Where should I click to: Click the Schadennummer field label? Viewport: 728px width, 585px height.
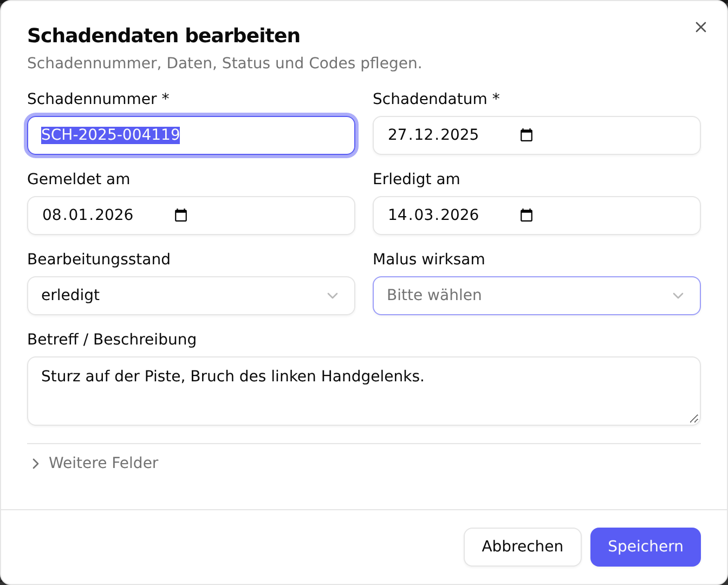[x=98, y=99]
